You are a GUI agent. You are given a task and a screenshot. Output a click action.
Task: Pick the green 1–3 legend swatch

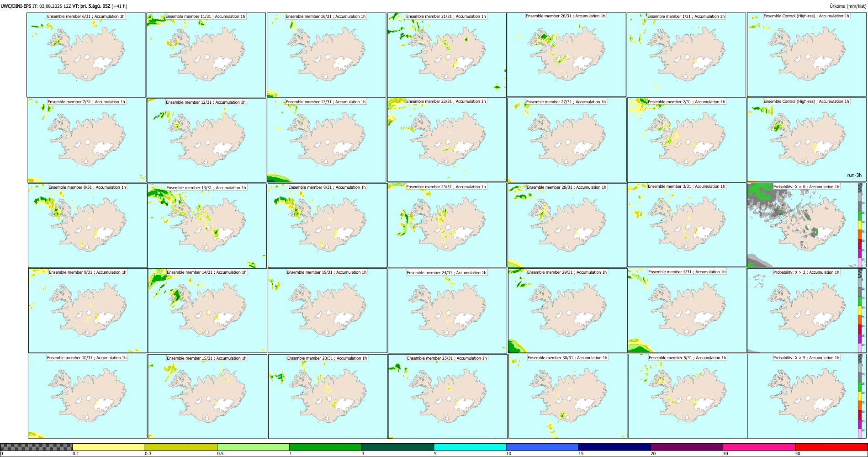325,447
